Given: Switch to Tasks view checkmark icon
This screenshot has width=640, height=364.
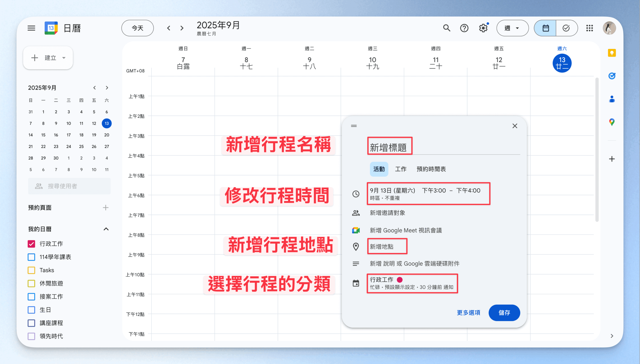Looking at the screenshot, I should pyautogui.click(x=566, y=28).
